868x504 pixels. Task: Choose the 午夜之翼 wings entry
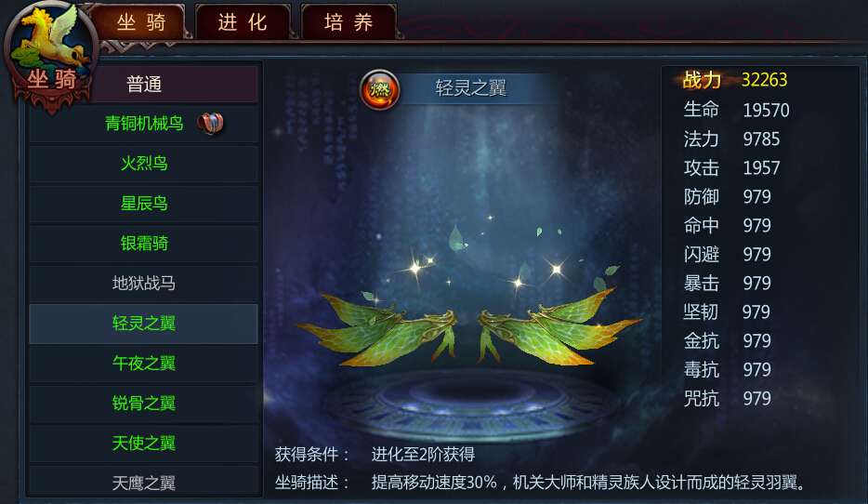[143, 364]
